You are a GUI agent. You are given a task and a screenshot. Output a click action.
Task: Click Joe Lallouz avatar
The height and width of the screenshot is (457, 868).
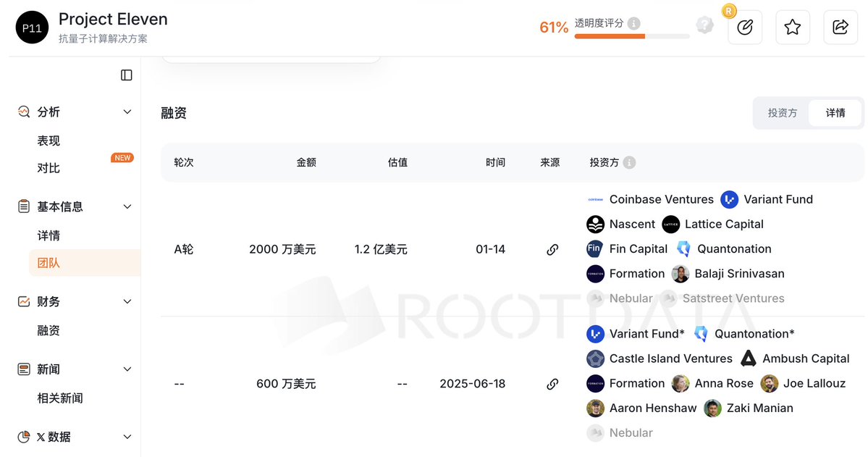click(769, 383)
